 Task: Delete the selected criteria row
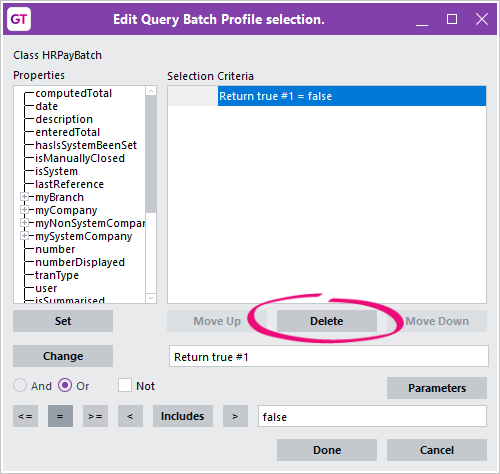click(x=327, y=321)
